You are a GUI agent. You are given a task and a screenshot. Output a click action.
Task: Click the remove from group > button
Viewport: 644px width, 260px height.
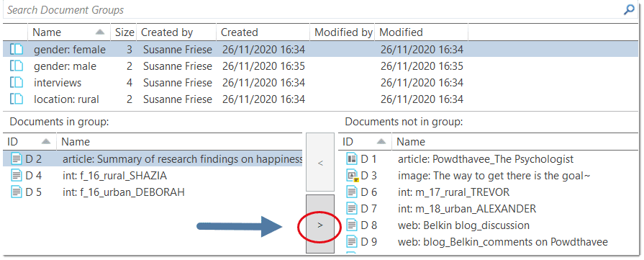click(320, 225)
